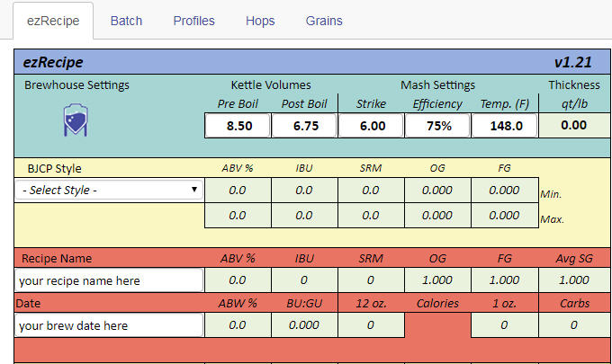612x364 pixels.
Task: Click the recipe OG value 1.000
Action: point(437,280)
